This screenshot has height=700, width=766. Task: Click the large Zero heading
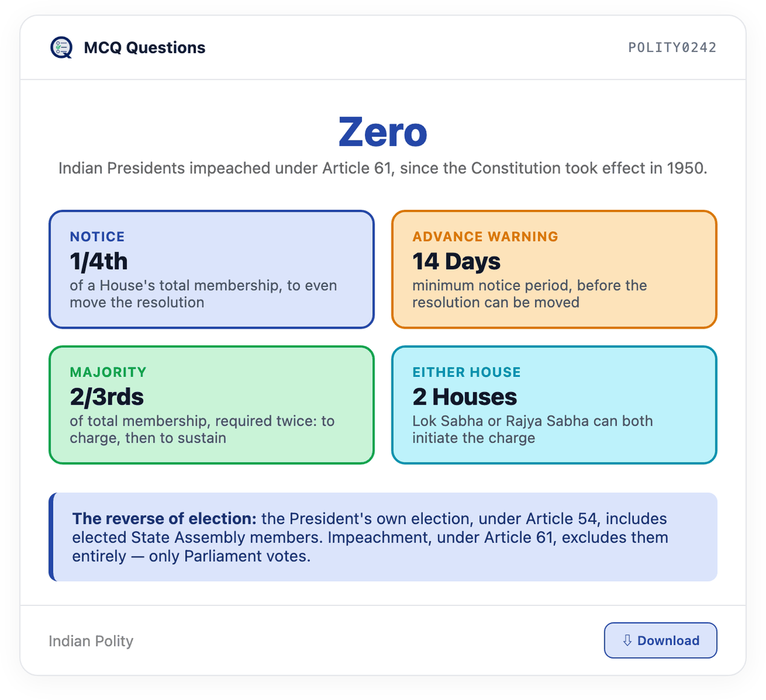click(383, 132)
